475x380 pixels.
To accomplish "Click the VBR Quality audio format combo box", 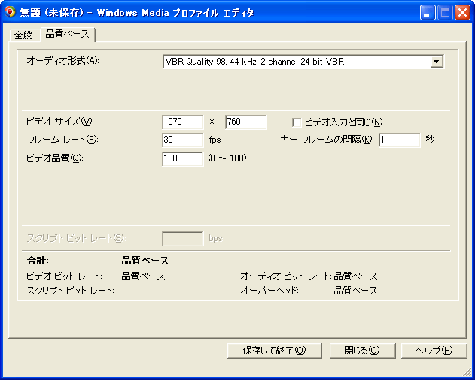I will pos(303,62).
